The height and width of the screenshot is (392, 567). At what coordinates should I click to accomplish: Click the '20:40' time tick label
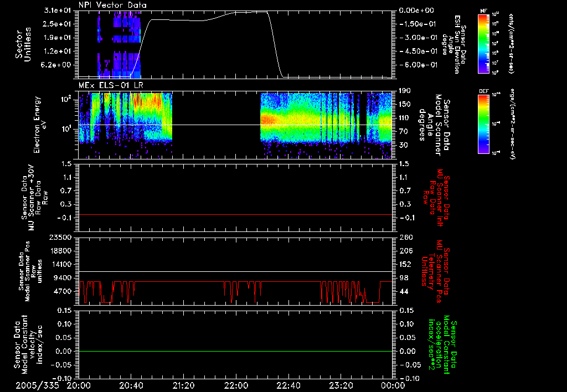[x=131, y=385]
